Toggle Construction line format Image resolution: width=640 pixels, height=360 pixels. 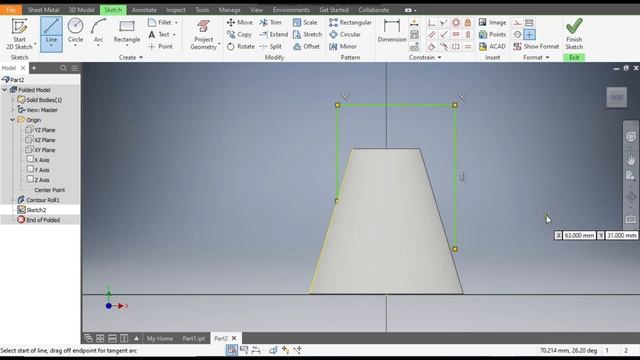click(x=517, y=22)
